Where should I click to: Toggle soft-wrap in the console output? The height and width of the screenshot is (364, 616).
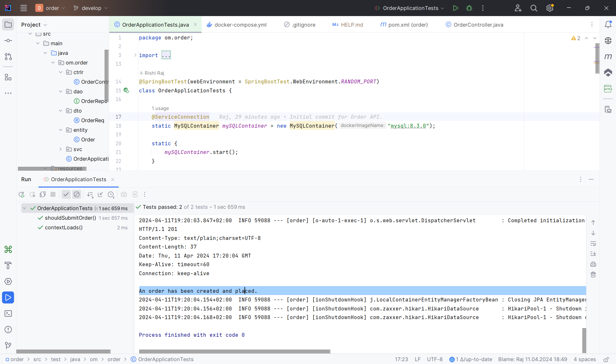(593, 243)
